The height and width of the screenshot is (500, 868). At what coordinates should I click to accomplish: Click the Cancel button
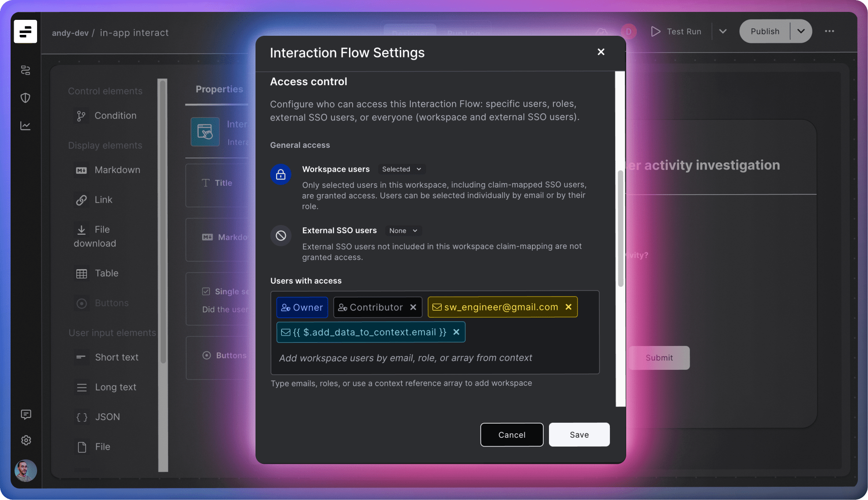[x=511, y=435]
